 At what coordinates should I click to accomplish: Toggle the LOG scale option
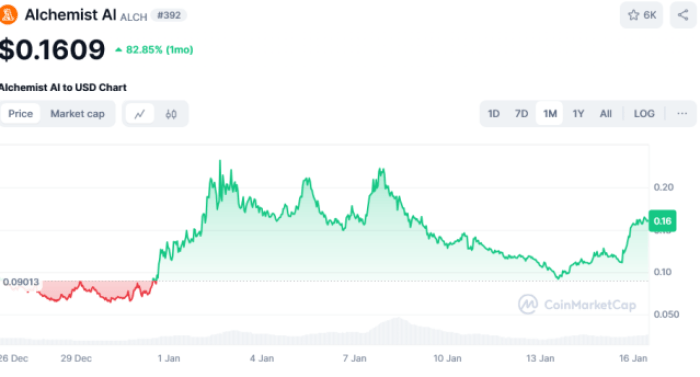click(x=644, y=113)
